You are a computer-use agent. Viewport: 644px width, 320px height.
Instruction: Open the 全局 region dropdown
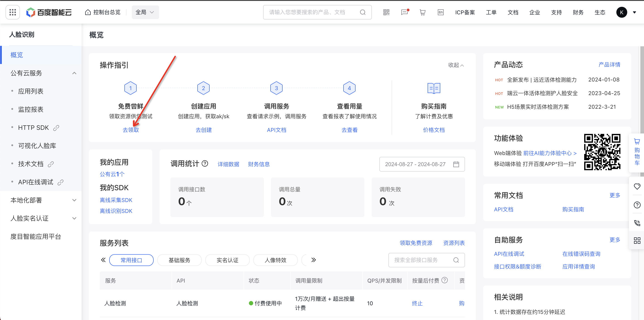(x=145, y=12)
